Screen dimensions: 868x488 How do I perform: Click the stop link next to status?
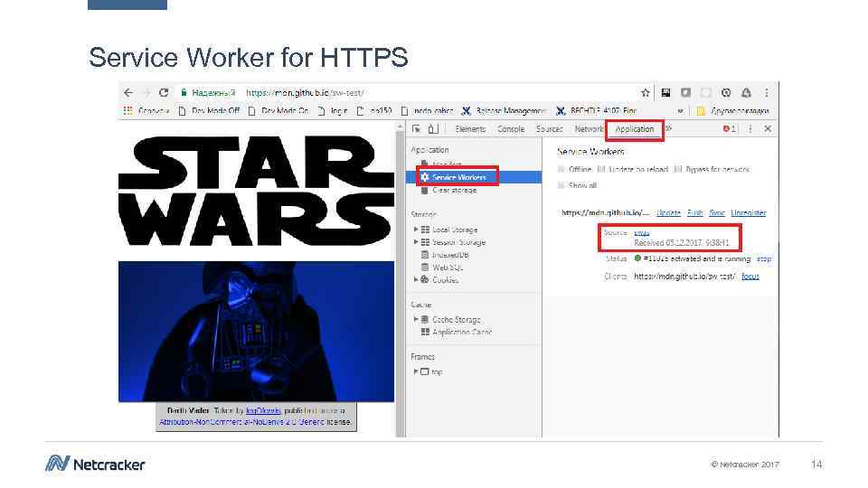764,259
